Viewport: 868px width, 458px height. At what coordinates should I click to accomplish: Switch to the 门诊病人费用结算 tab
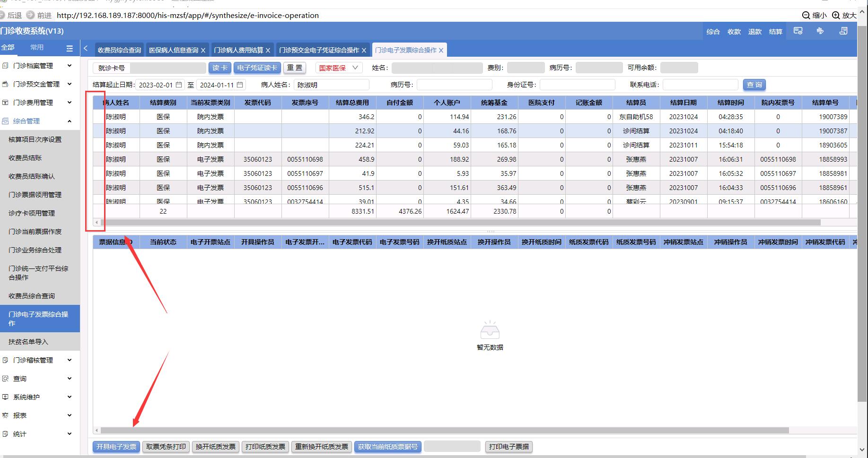pyautogui.click(x=238, y=50)
